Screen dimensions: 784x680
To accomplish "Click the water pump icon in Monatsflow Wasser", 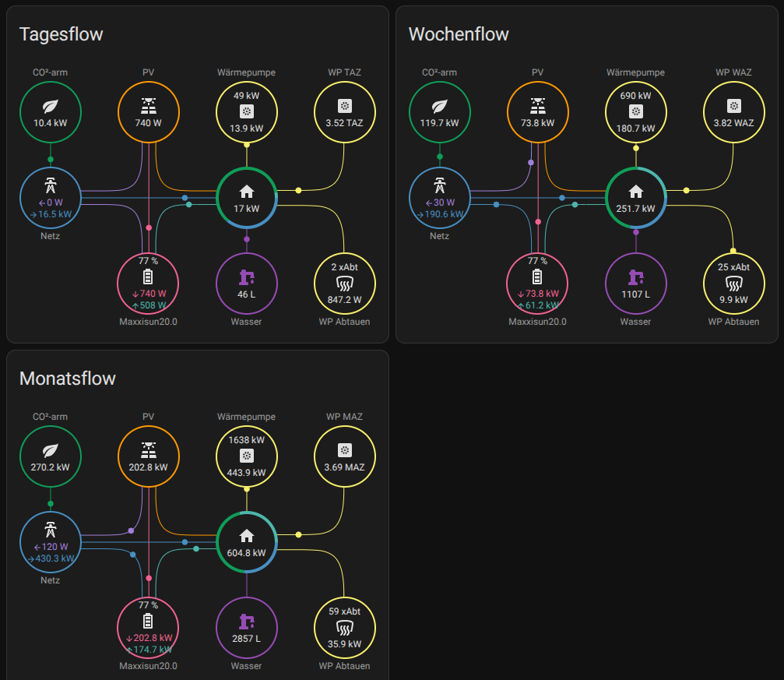I will point(247,622).
